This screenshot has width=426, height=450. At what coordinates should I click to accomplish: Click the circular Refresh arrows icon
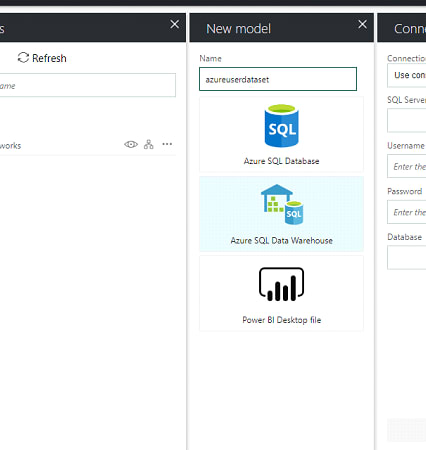(x=23, y=58)
